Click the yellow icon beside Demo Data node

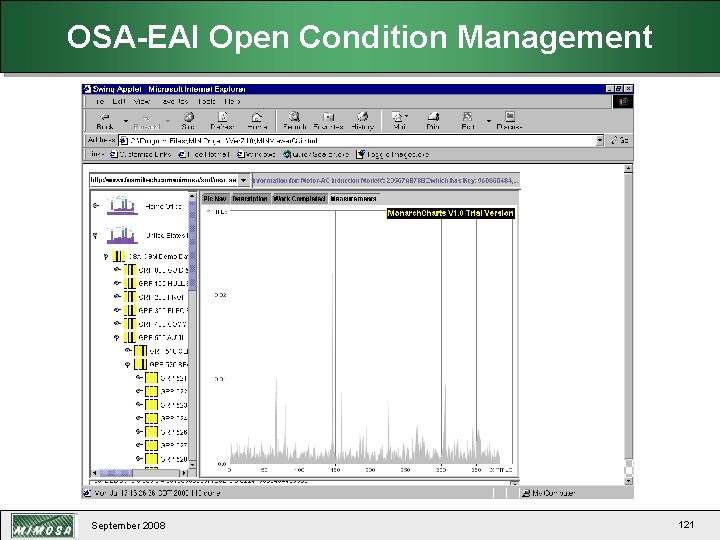[x=119, y=256]
